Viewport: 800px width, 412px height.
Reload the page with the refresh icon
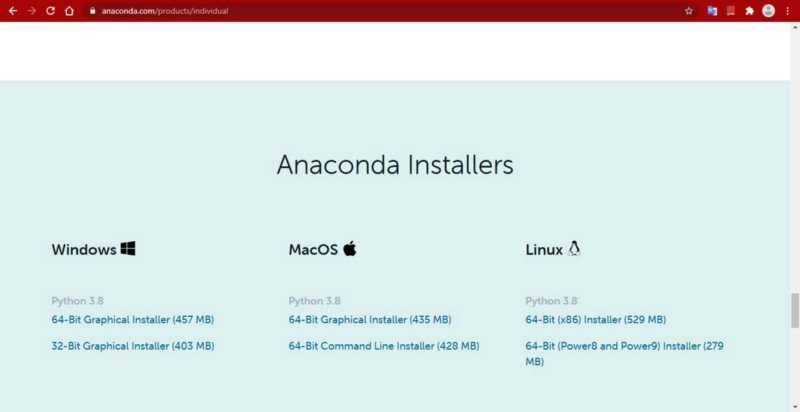50,11
